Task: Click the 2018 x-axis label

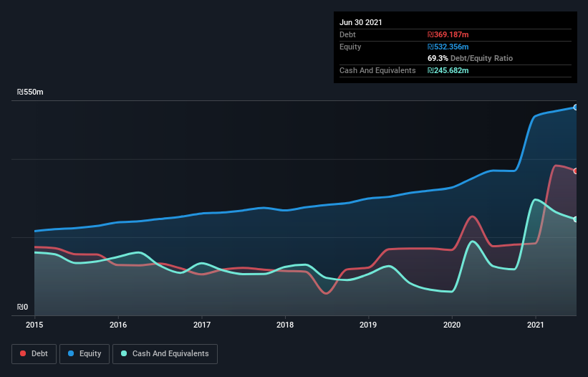Action: [x=285, y=325]
